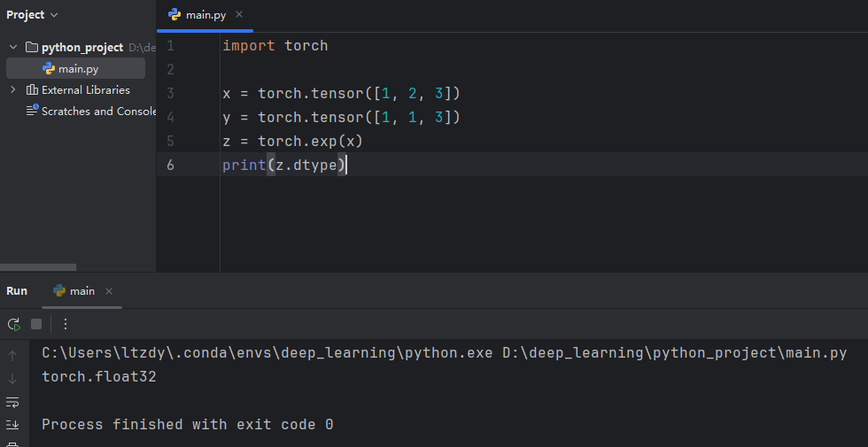Open more run actions menu

point(66,324)
